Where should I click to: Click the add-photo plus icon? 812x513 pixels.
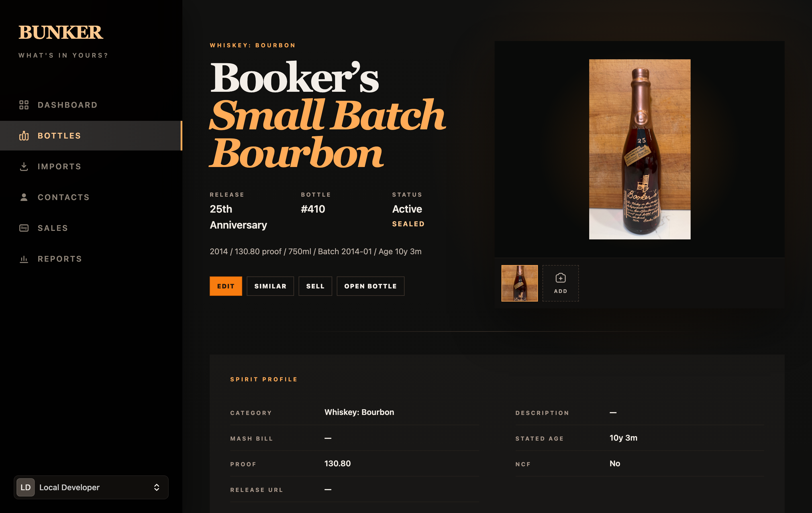560,278
